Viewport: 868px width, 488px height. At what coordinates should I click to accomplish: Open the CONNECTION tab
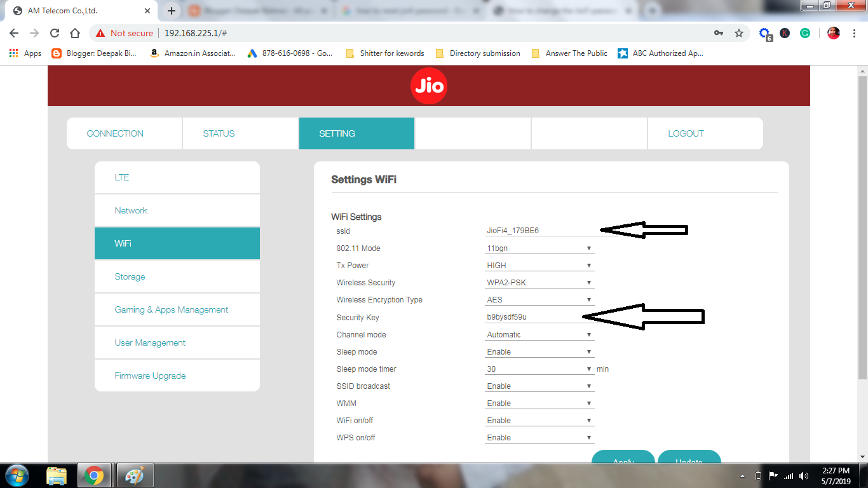click(x=124, y=133)
